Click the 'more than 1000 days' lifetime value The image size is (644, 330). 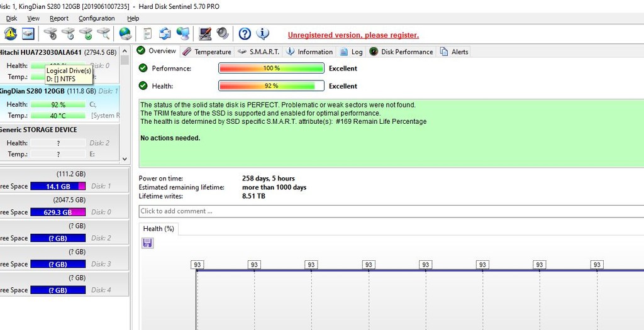tap(274, 187)
